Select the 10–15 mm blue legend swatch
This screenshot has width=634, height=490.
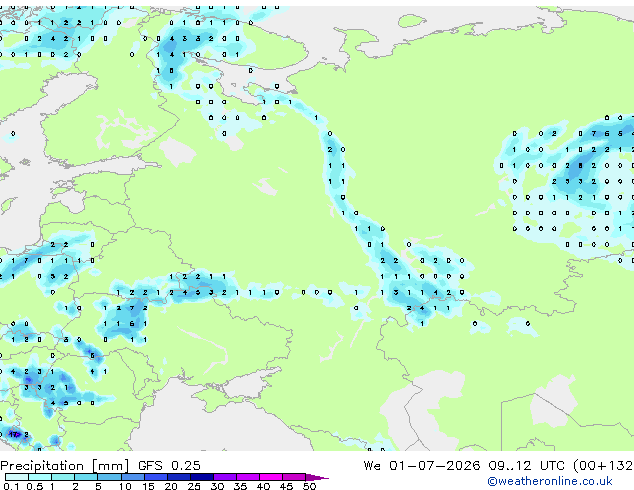tap(133, 477)
